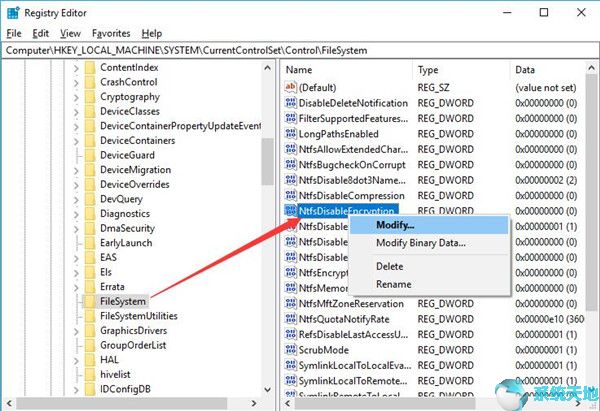
Task: Click the SymlinkLocalToLocalEva DWORD icon
Action: click(290, 365)
